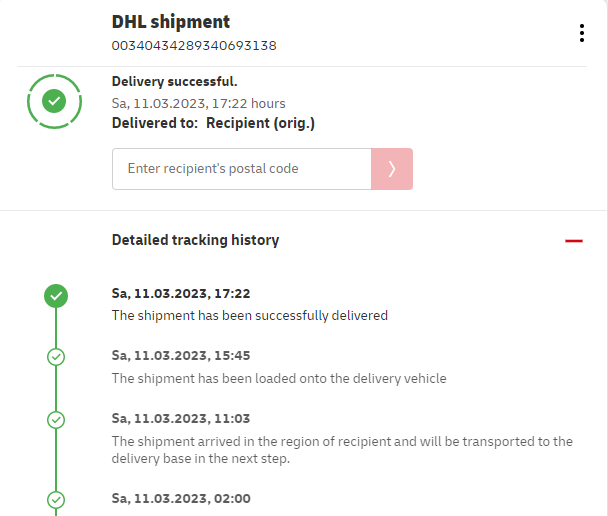608x516 pixels.
Task: Click the checkmark icon beside the 02:00 entry
Action: coord(56,498)
